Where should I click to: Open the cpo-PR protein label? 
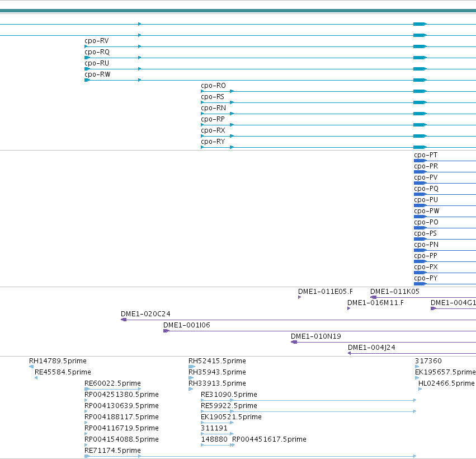point(426,166)
